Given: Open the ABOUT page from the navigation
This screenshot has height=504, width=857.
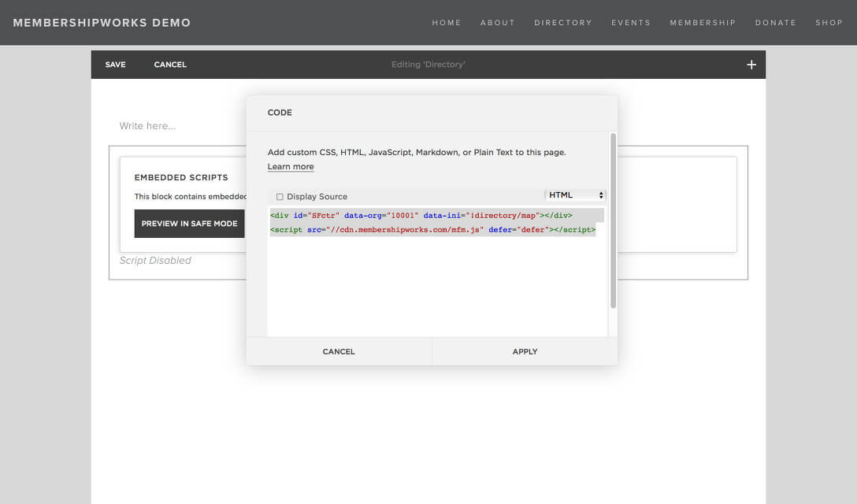Looking at the screenshot, I should coord(497,23).
